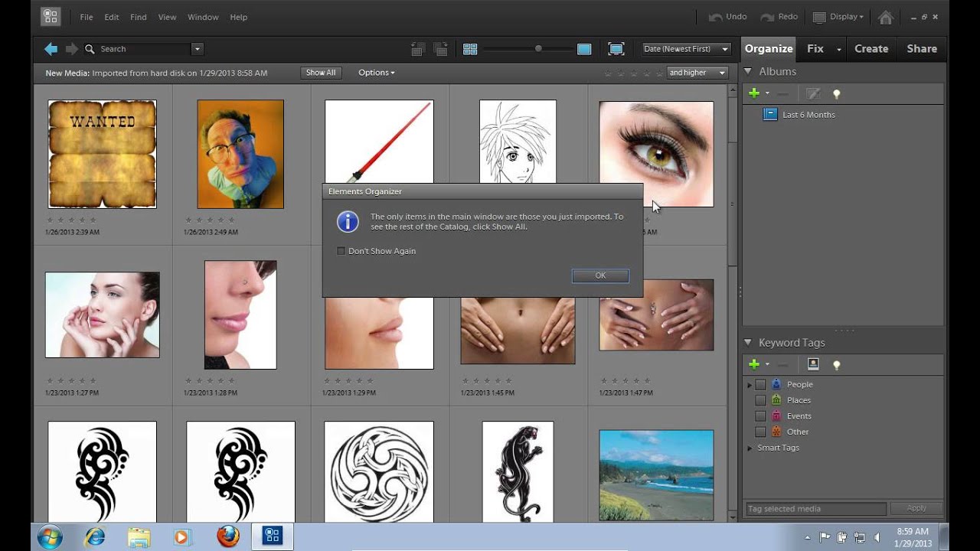Image resolution: width=980 pixels, height=551 pixels.
Task: Check the Other keyword tag checkbox
Action: [x=760, y=432]
